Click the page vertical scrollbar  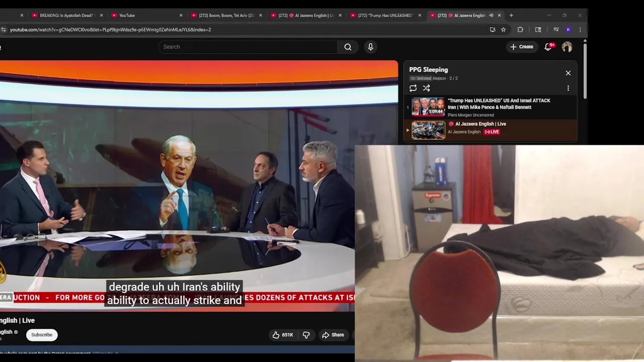[585, 70]
